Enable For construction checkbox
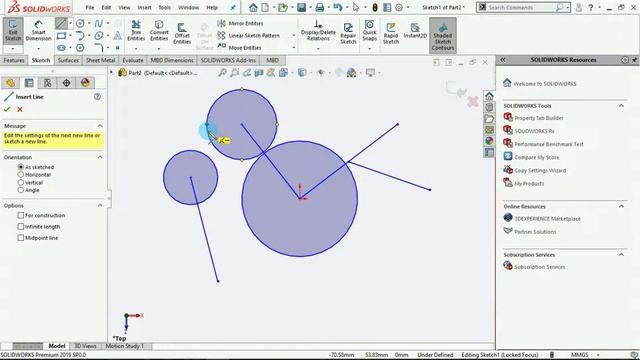 click(x=21, y=215)
